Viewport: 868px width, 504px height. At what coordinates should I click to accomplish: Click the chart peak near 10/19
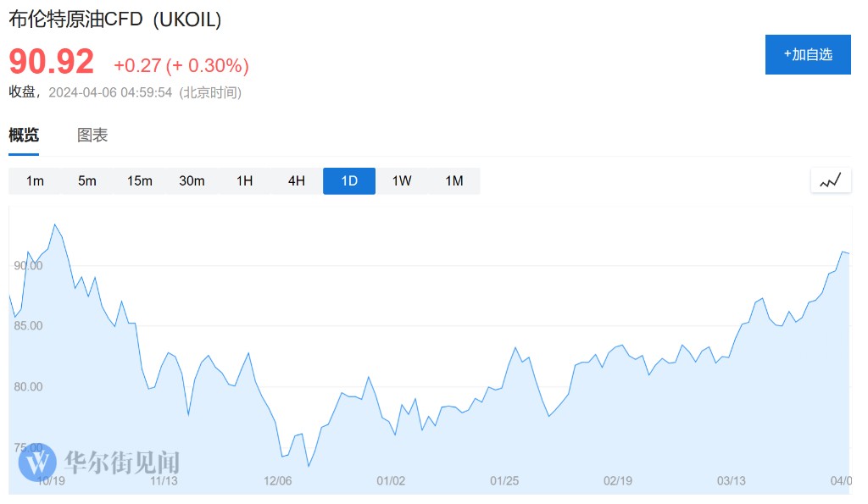[55, 224]
